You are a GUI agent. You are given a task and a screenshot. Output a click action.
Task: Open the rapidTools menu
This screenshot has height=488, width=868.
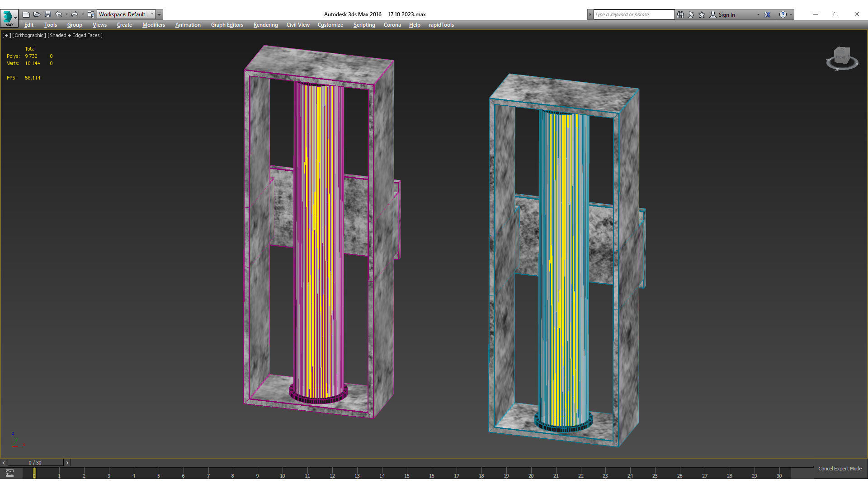(441, 25)
